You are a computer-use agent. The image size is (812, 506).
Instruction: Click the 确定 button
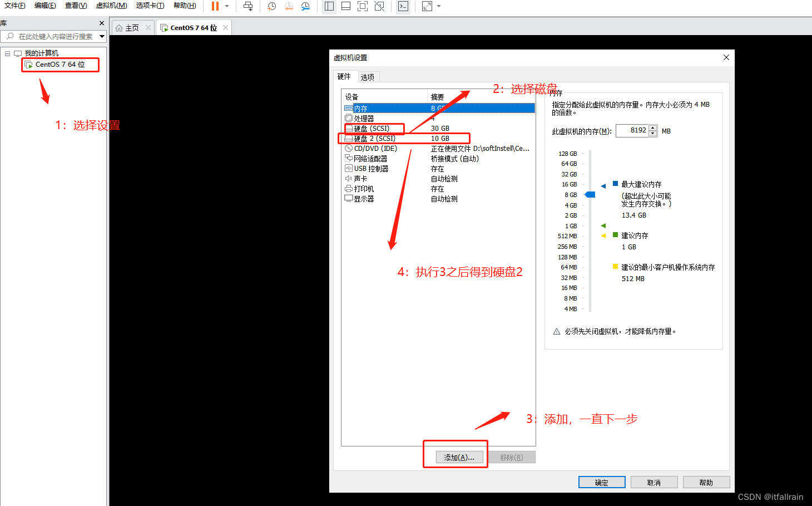coord(602,482)
